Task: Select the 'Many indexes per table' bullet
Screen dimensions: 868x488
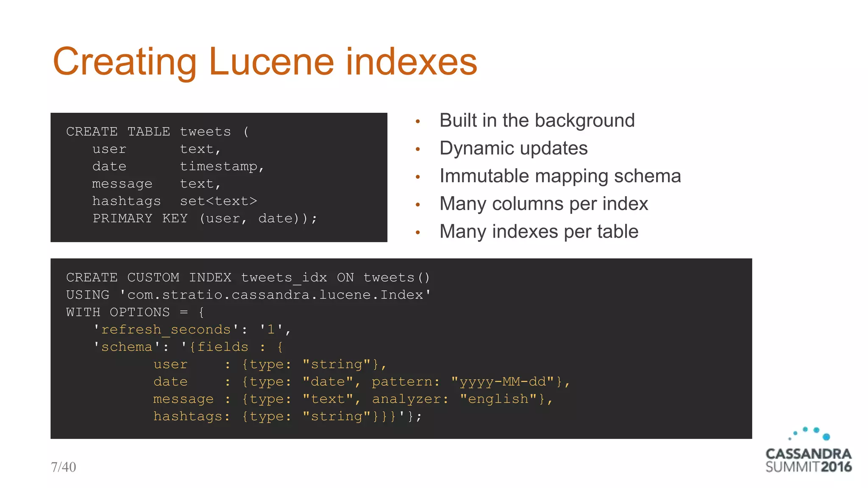Action: (x=539, y=232)
